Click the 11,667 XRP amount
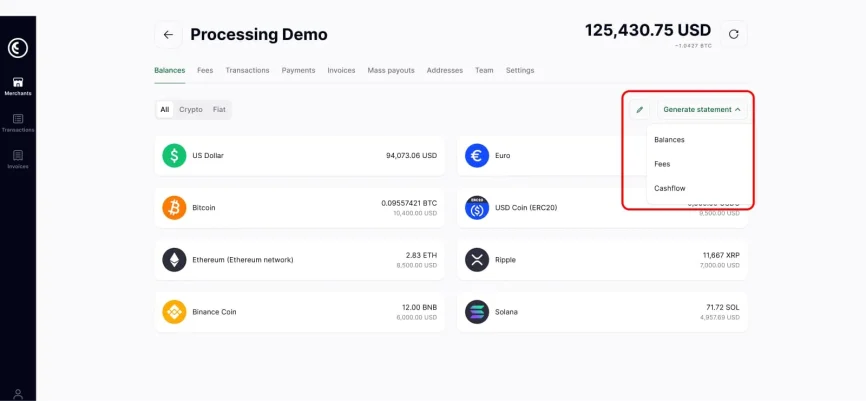Image resolution: width=866 pixels, height=401 pixels. pos(721,255)
